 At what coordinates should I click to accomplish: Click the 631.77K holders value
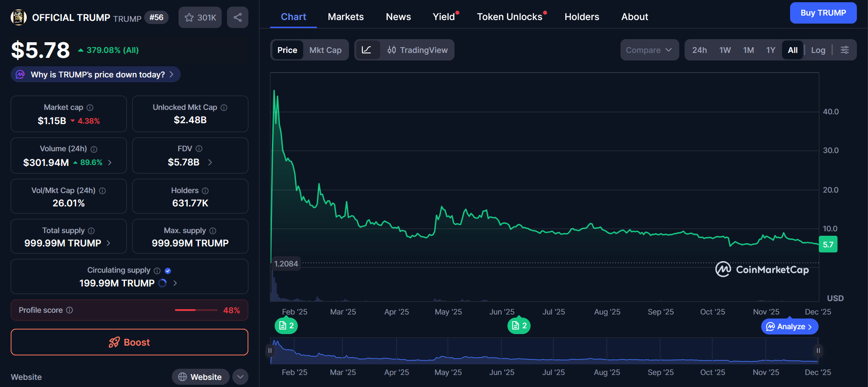pyautogui.click(x=190, y=203)
